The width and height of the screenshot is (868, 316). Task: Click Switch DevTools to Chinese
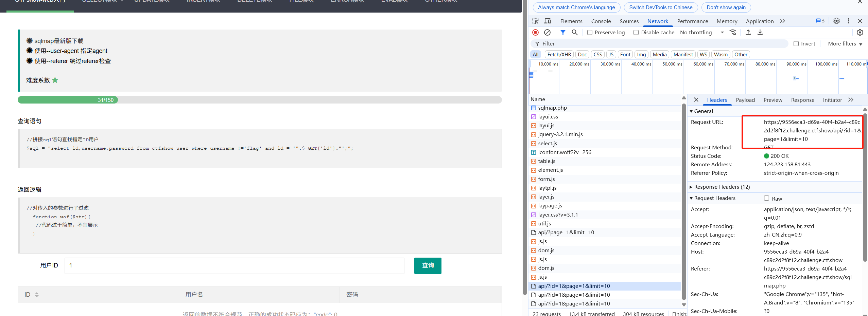pyautogui.click(x=661, y=7)
